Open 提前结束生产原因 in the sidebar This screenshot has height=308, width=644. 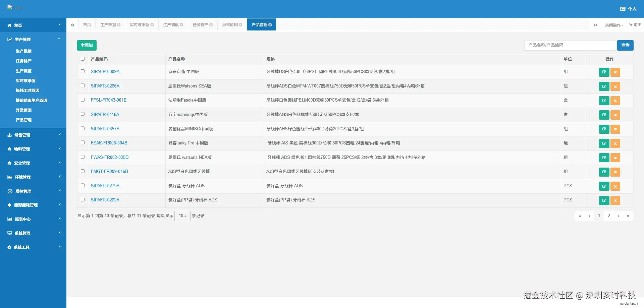click(32, 101)
